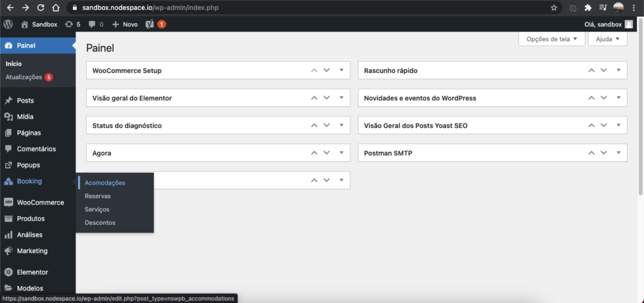Move the Visão geral do Elementor panel up

314,98
